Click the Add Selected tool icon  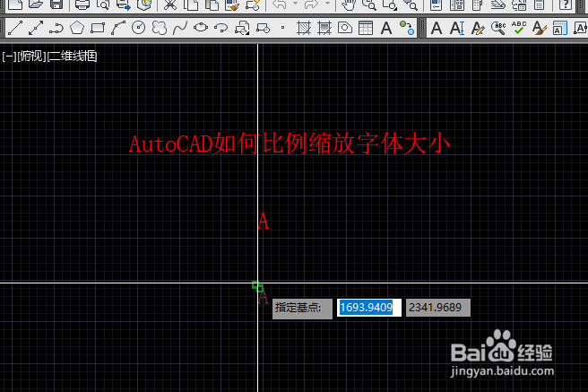(x=407, y=28)
